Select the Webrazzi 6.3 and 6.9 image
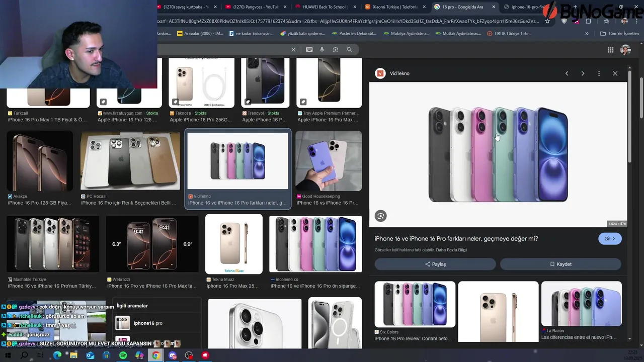The image size is (644, 362). coord(152,244)
